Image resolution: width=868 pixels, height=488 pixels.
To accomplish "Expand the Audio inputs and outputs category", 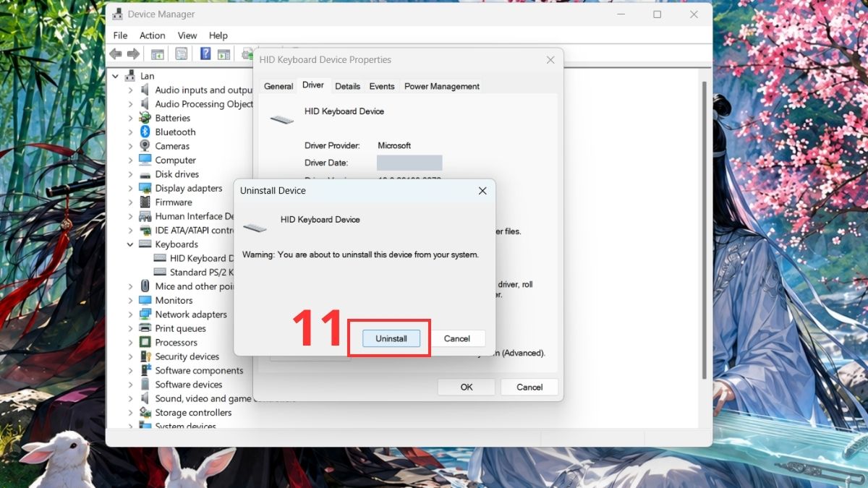I will (x=130, y=90).
